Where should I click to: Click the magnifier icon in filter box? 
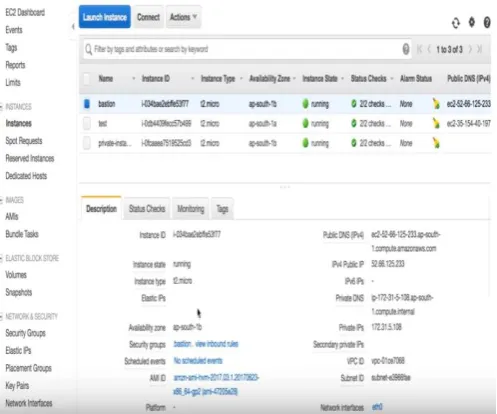click(x=88, y=50)
